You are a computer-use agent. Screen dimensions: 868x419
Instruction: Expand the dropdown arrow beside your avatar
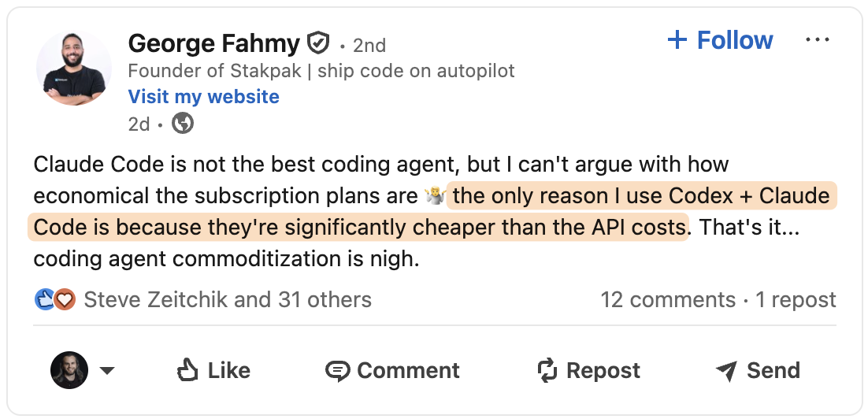(107, 371)
